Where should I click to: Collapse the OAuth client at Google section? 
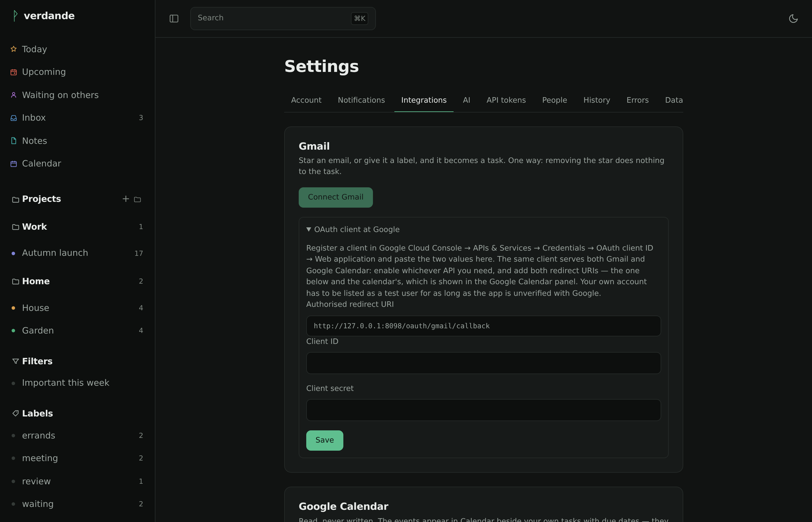tap(353, 229)
